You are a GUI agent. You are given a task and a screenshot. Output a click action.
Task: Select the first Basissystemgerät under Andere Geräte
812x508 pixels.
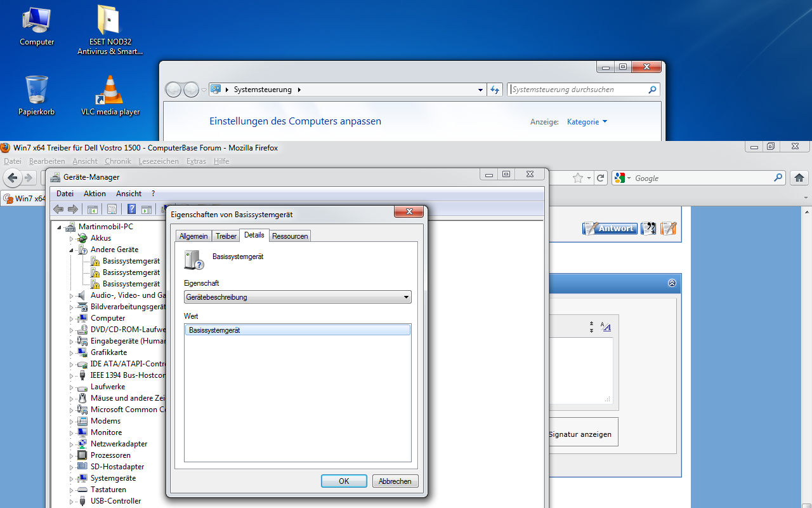coord(131,261)
